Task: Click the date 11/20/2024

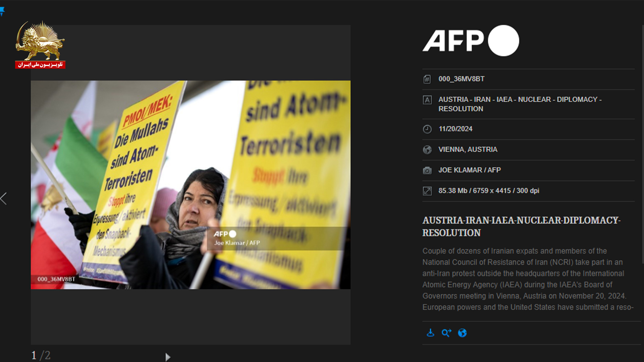Action: tap(455, 129)
